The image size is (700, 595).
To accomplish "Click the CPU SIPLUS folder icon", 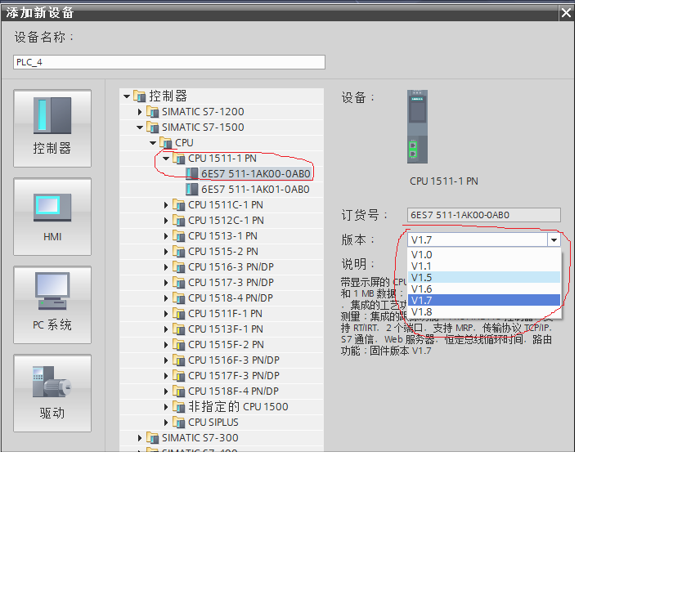I will [178, 423].
